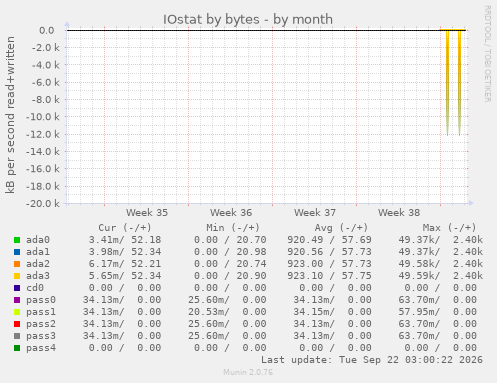Click the 'Last update: Tue Sep 22 03:00:22 2026' text
Viewport: 497px width, 383px height.
click(x=372, y=360)
